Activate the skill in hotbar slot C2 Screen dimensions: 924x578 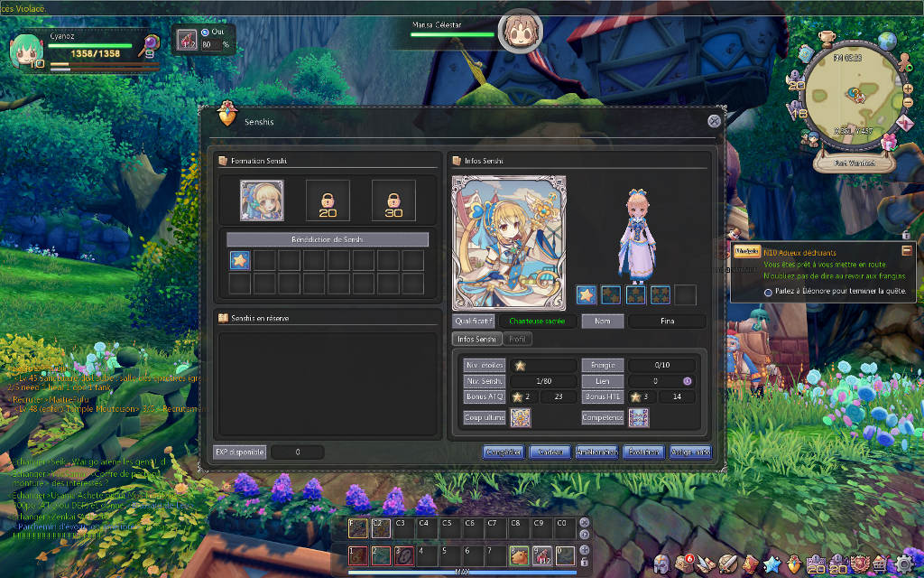[x=381, y=528]
